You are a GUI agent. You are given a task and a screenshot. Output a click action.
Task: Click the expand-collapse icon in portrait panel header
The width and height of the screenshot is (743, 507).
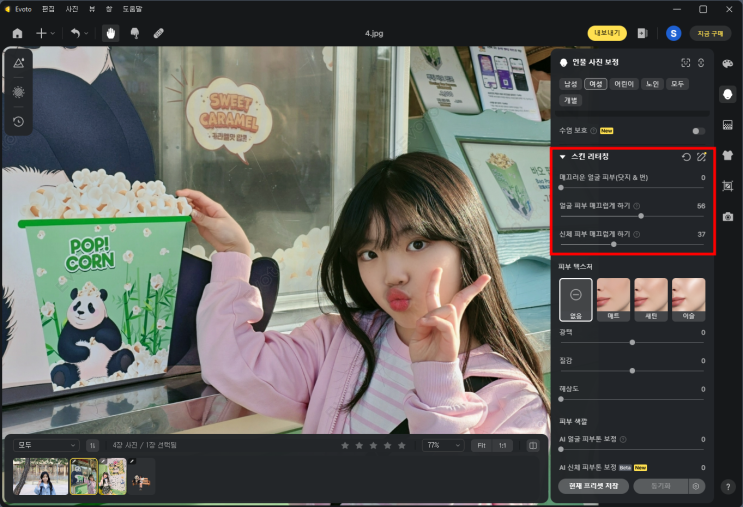(701, 63)
